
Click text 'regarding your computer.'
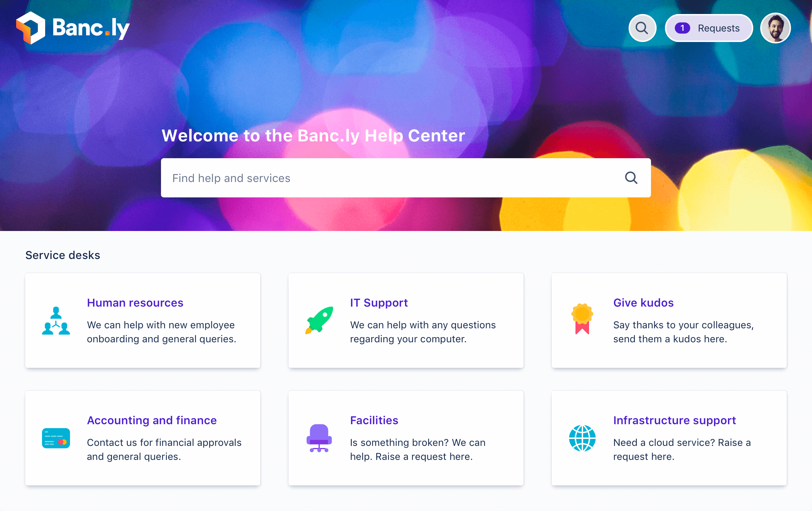(x=408, y=339)
